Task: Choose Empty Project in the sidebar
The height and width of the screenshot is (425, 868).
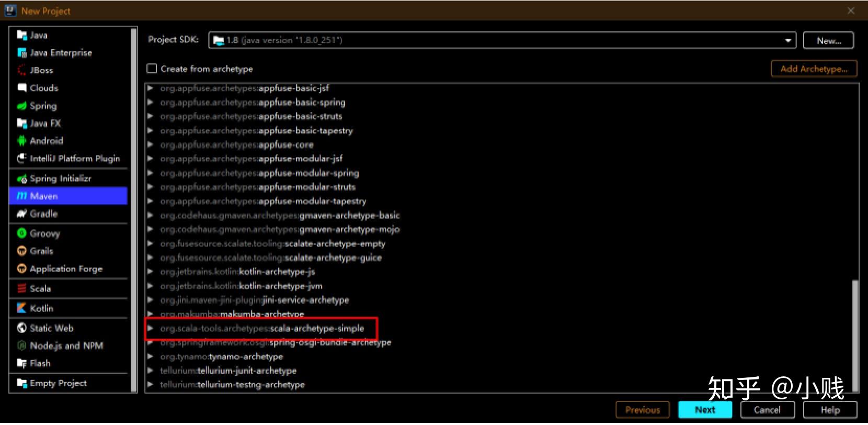Action: pyautogui.click(x=68, y=383)
